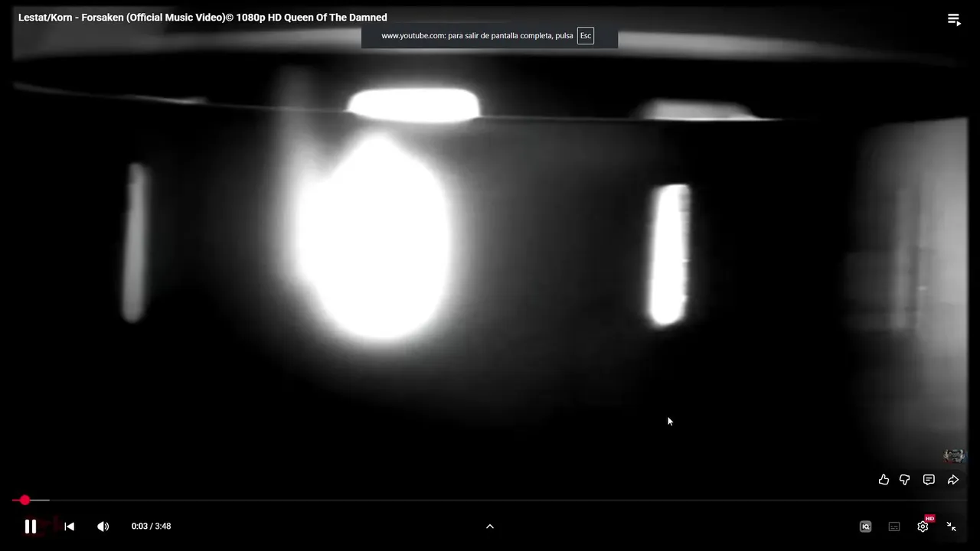Exit fullscreen mode
Viewport: 980px width, 551px height.
coord(951,526)
